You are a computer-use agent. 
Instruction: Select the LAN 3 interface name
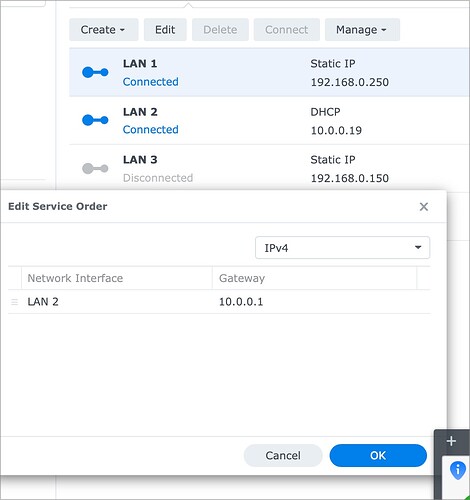(x=140, y=160)
